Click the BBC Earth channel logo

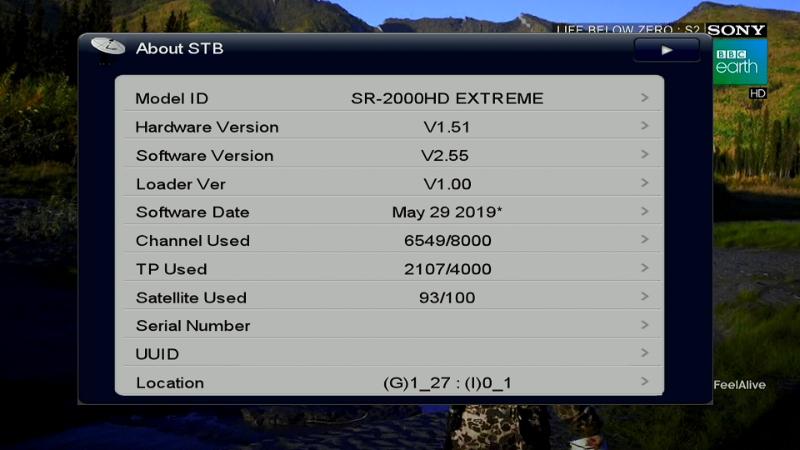pyautogui.click(x=739, y=62)
